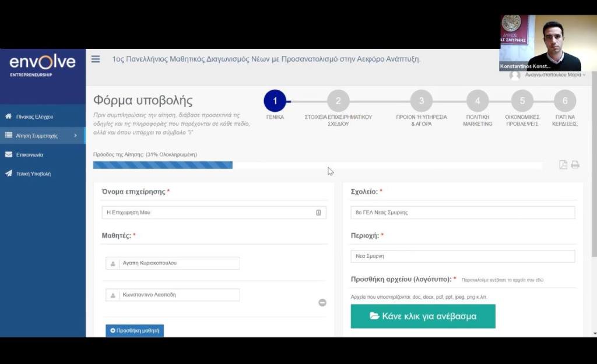Click the hamburger menu icon in header

click(96, 59)
